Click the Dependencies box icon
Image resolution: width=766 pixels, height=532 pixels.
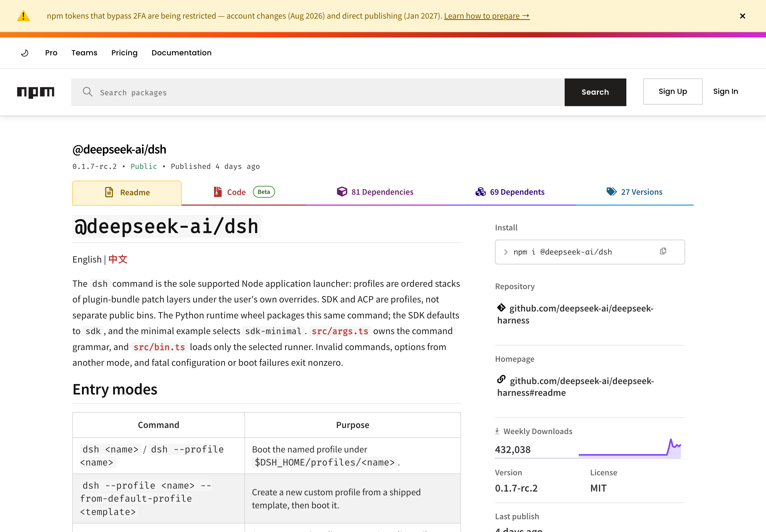click(342, 191)
